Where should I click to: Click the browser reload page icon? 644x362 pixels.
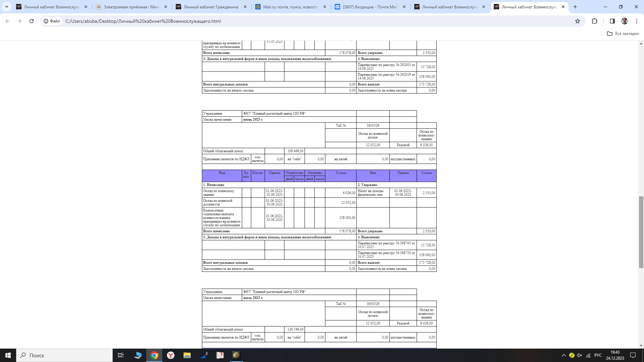click(x=32, y=21)
